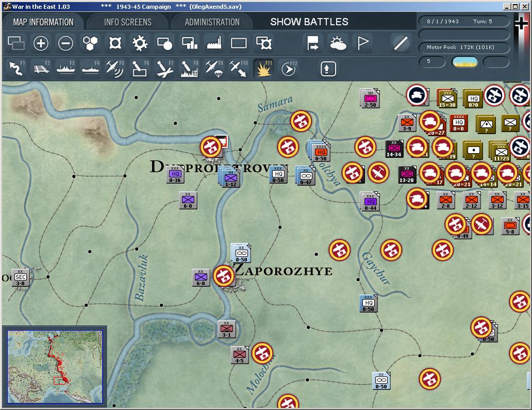Viewport: 532px width, 410px height.
Task: Select the 1-12 unit stack at Dnepropetrovsk
Action: point(230,178)
